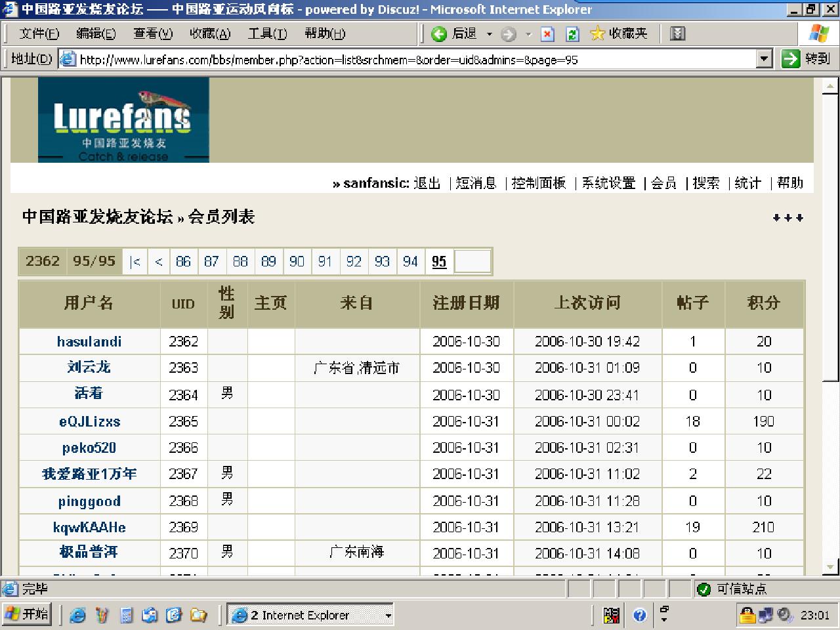Image resolution: width=840 pixels, height=630 pixels.
Task: Open the 文件(F) menu
Action: (x=39, y=33)
